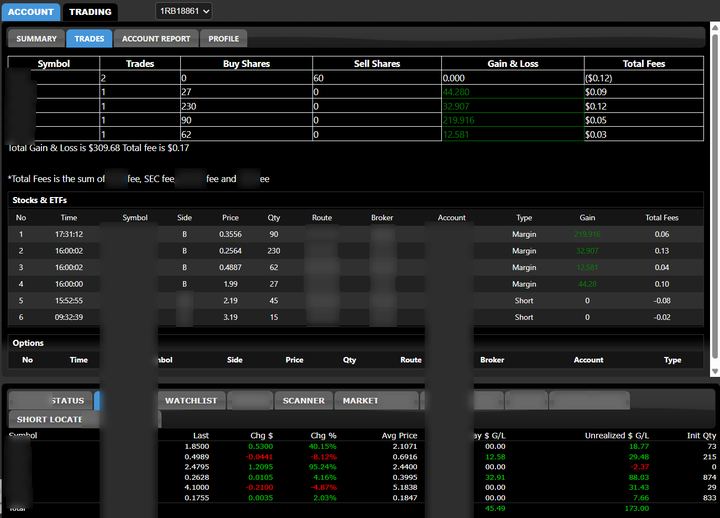Click the price 1.99 cell
720x518 pixels.
pos(231,284)
